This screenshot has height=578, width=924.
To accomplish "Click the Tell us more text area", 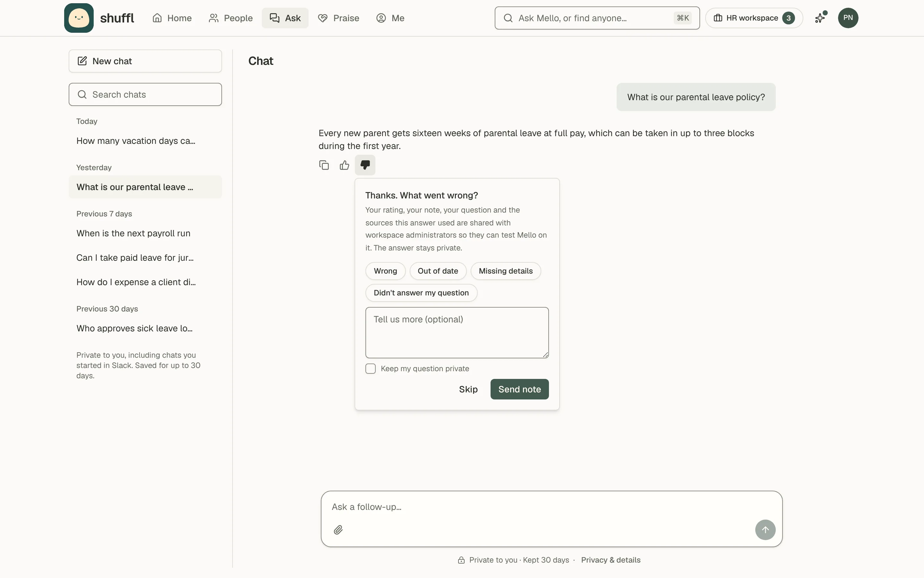I will 457,333.
